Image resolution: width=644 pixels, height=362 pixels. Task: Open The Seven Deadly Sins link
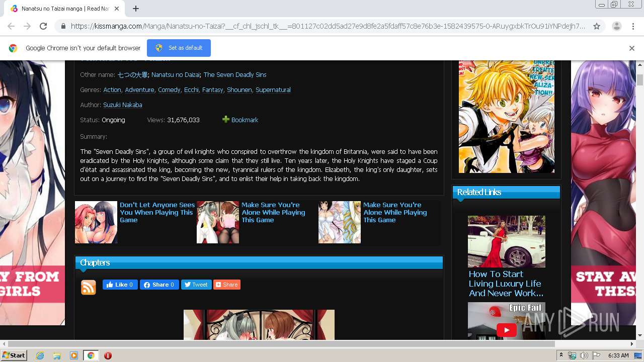tap(235, 74)
